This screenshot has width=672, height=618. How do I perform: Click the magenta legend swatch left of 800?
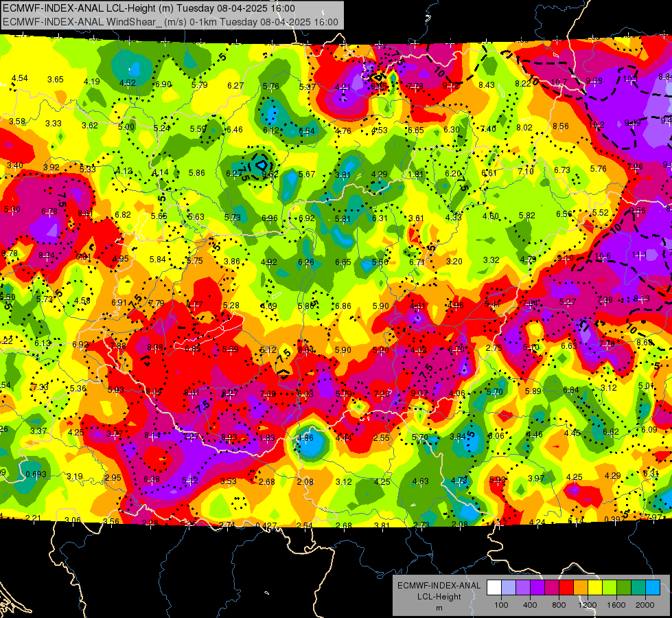[552, 588]
